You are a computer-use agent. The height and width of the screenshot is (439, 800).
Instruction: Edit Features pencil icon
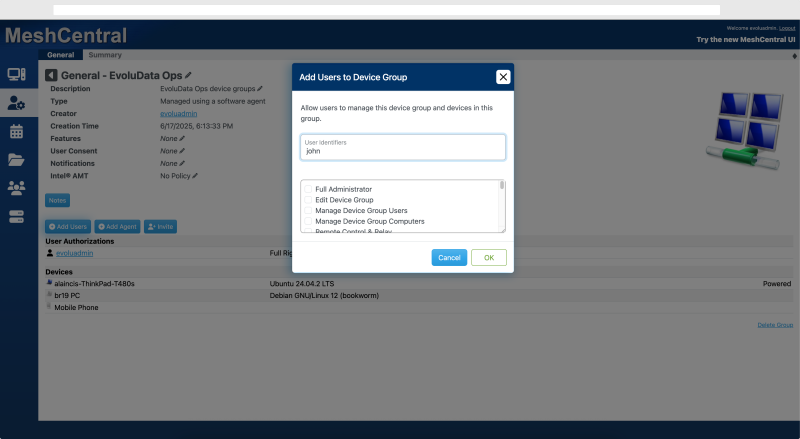[182, 138]
